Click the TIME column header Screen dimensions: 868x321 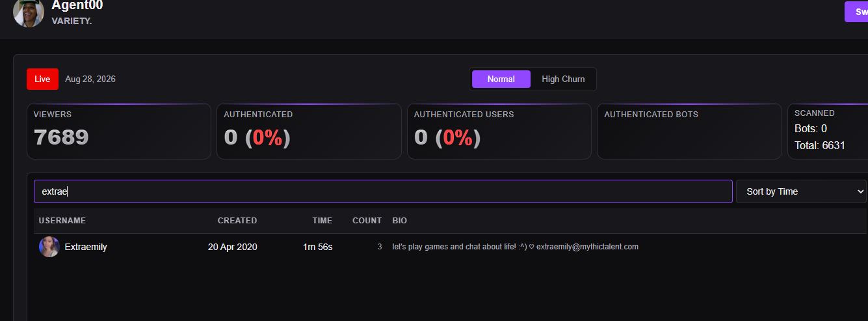point(322,221)
